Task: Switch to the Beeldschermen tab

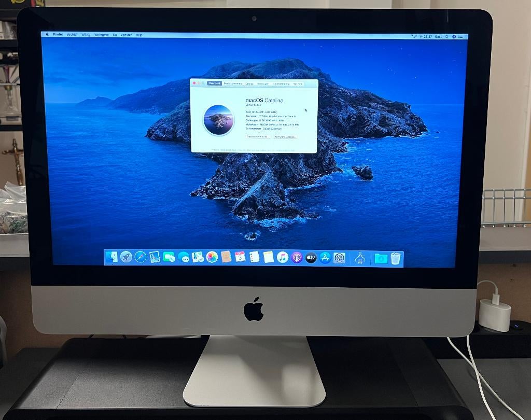Action: pos(232,83)
